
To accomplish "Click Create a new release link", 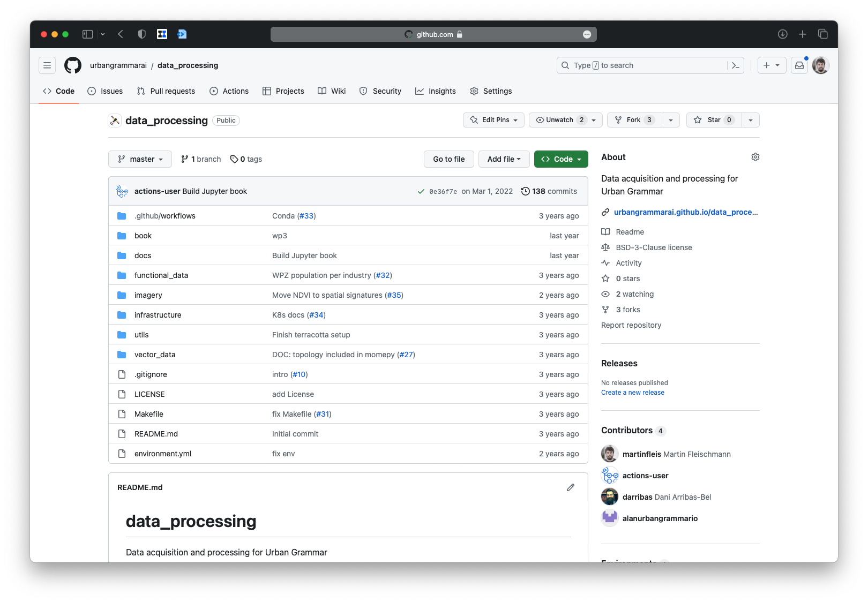I will 632,393.
